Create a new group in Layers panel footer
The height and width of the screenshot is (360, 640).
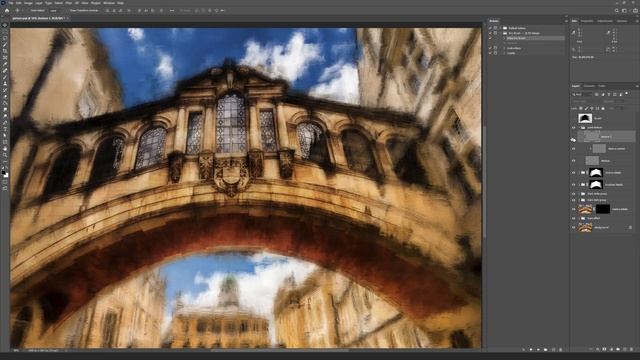(x=618, y=349)
